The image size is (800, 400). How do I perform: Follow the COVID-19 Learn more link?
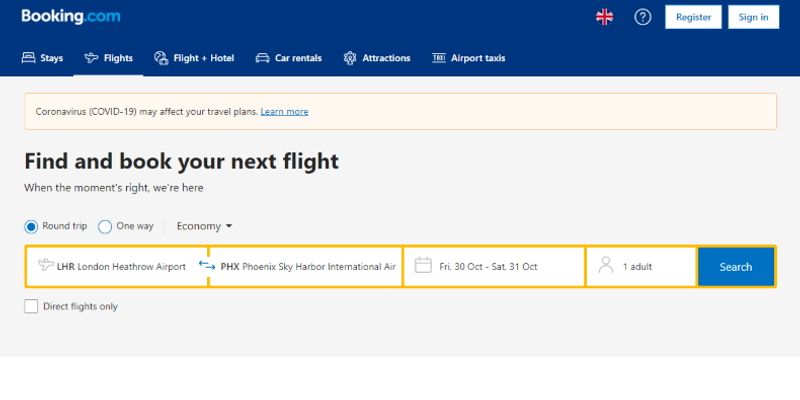click(x=284, y=112)
